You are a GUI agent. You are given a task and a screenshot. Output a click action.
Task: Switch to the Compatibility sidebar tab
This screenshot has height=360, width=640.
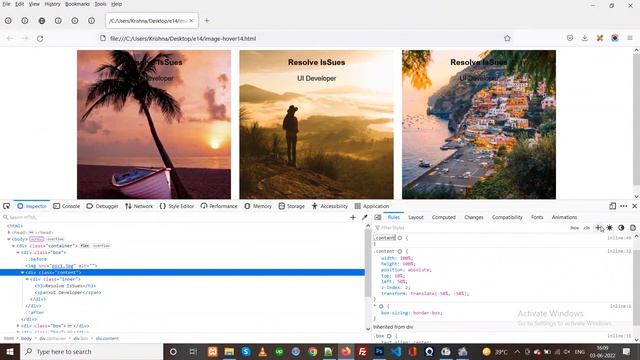(x=507, y=217)
